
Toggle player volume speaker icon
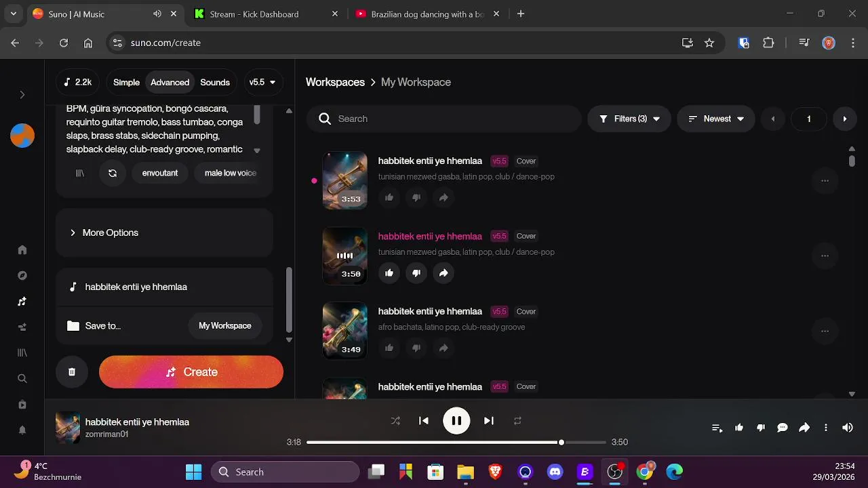click(848, 428)
